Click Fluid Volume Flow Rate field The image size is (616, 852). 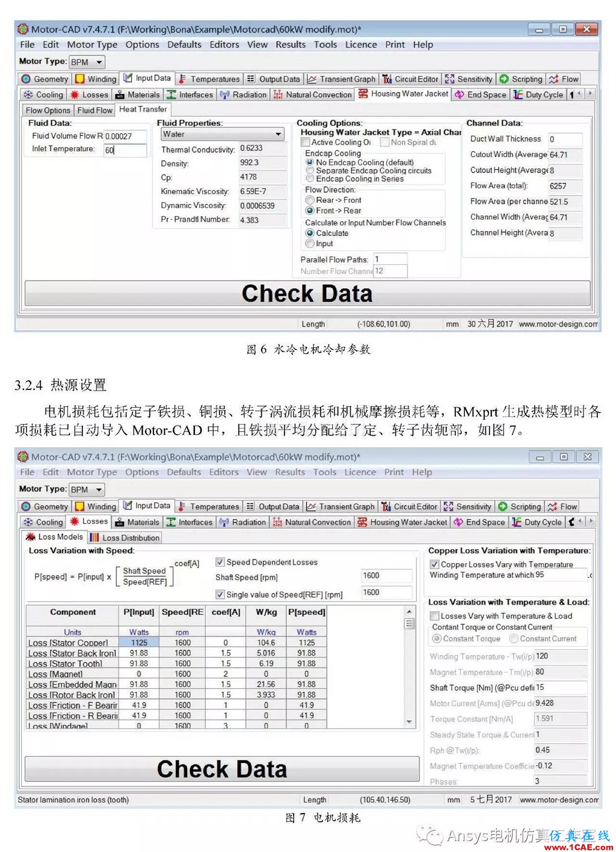pos(125,137)
